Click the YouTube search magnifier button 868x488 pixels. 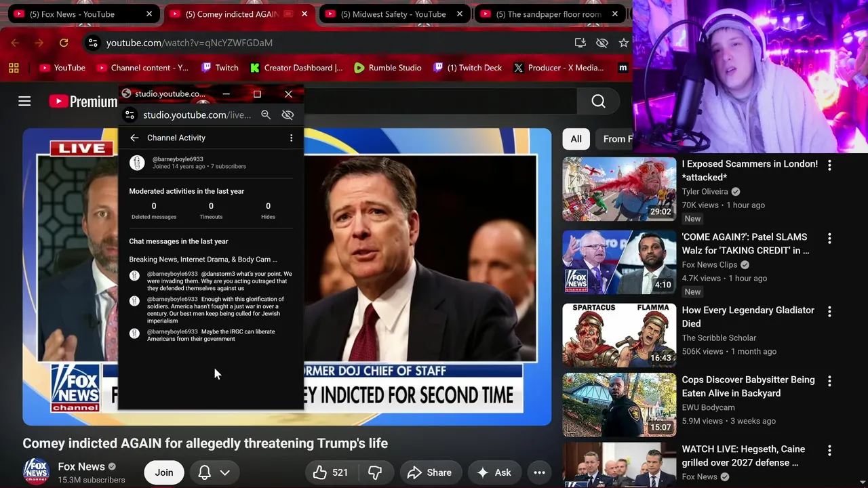(x=598, y=101)
